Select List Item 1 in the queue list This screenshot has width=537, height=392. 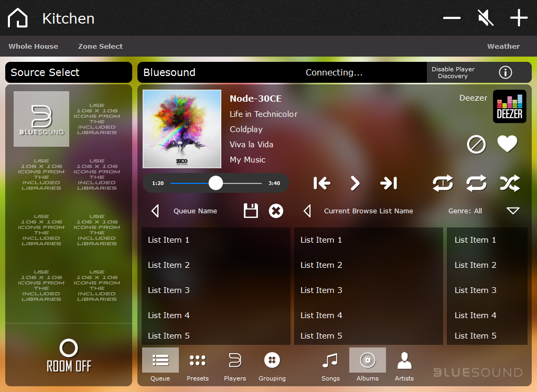pyautogui.click(x=216, y=240)
